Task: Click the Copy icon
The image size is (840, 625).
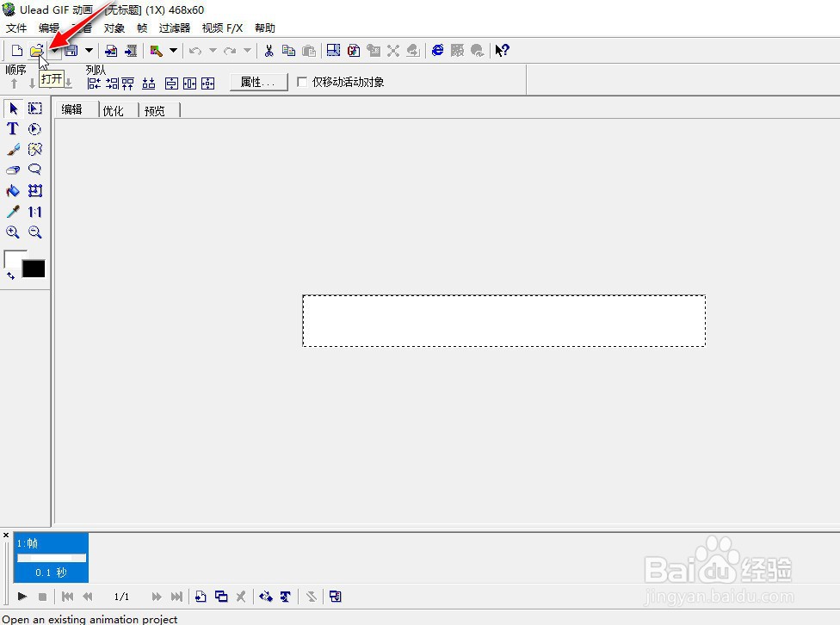Action: 289,51
